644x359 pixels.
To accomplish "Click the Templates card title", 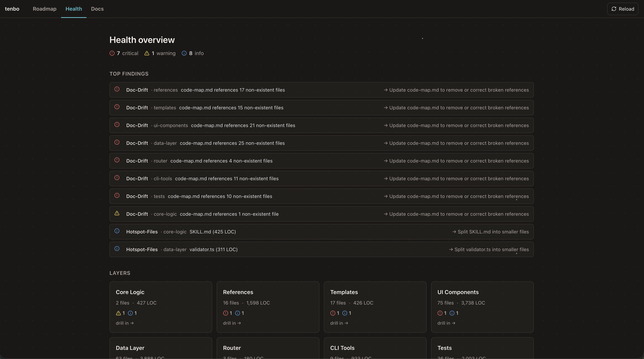I will point(344,292).
